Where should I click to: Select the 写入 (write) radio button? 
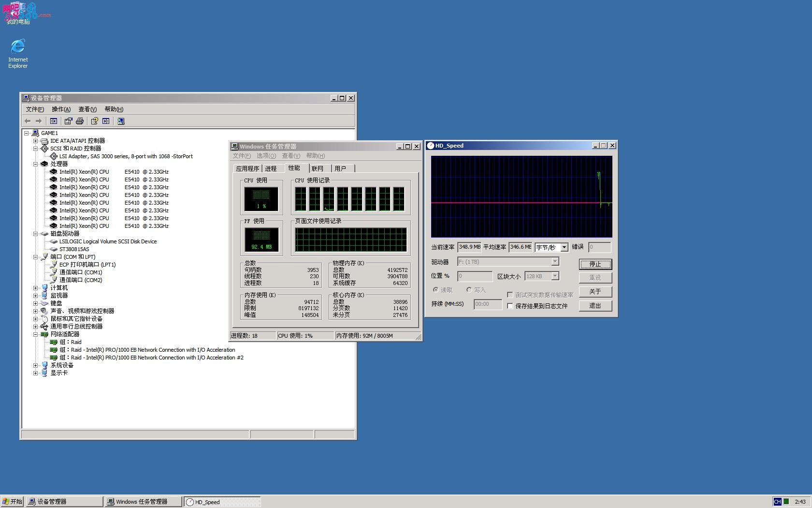coord(469,290)
